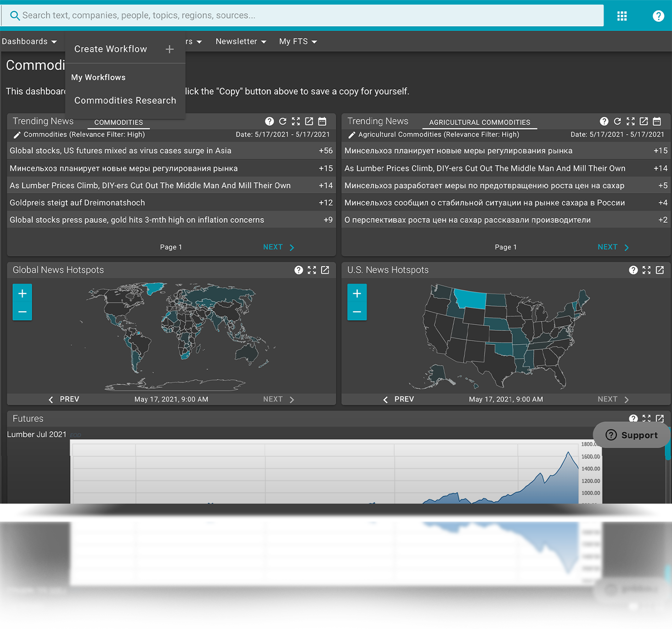
Task: Show help for the Futures widget
Action: pyautogui.click(x=633, y=418)
